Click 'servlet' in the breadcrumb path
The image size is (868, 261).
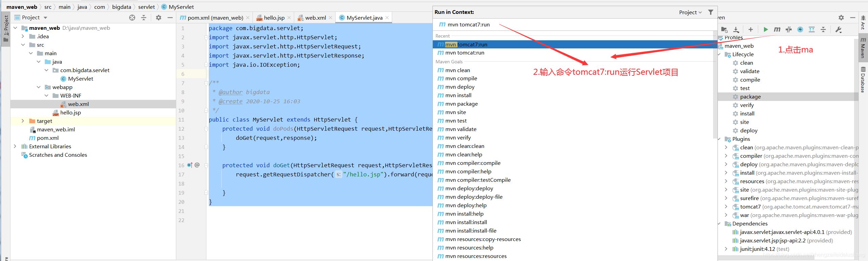pyautogui.click(x=146, y=7)
